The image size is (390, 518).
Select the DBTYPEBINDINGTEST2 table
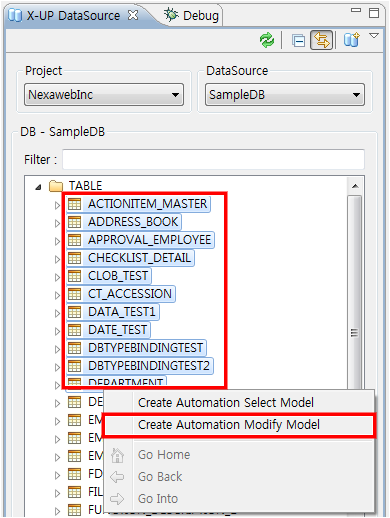pyautogui.click(x=149, y=366)
